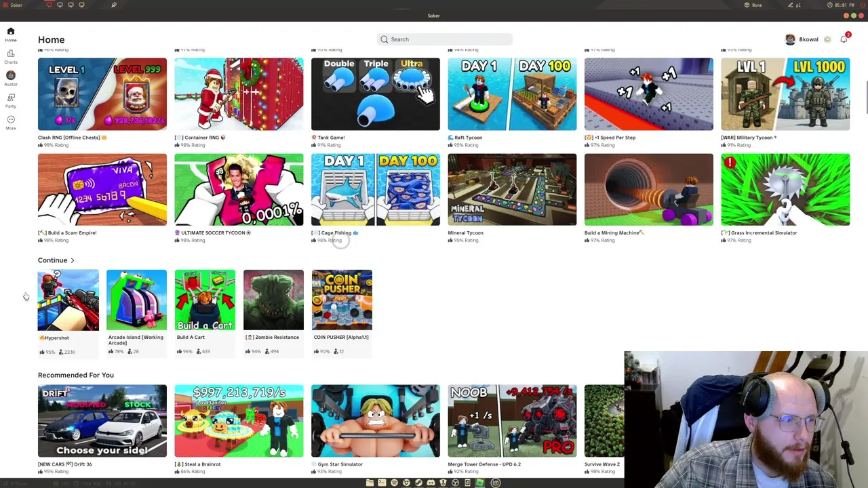Screen dimensions: 868x488
Task: Open the Charts sidebar icon
Action: click(11, 54)
